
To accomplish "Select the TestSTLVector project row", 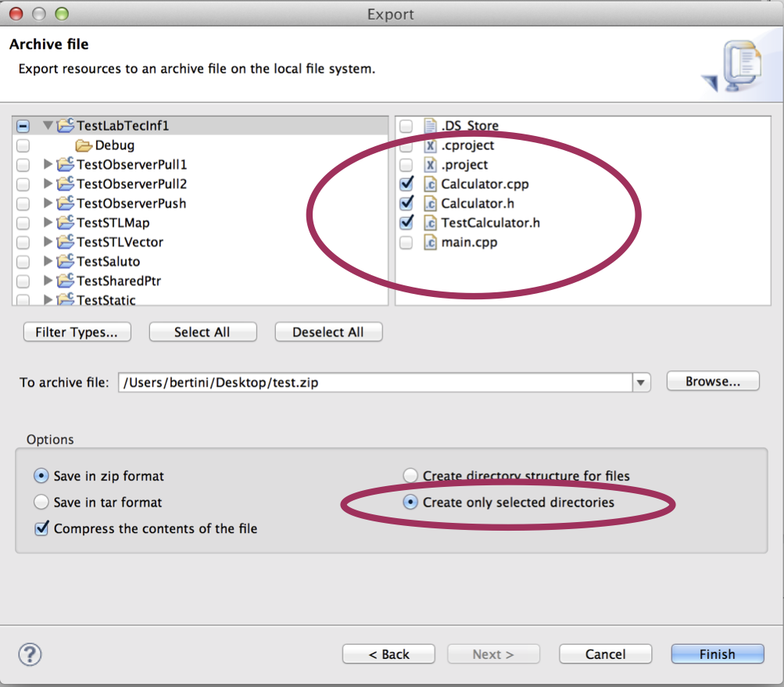I will pos(200,242).
